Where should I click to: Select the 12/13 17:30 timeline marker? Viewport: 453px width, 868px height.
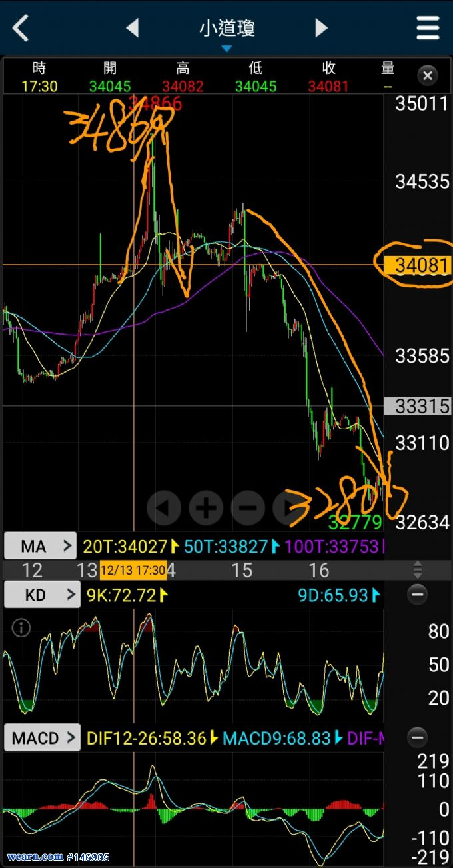[133, 571]
